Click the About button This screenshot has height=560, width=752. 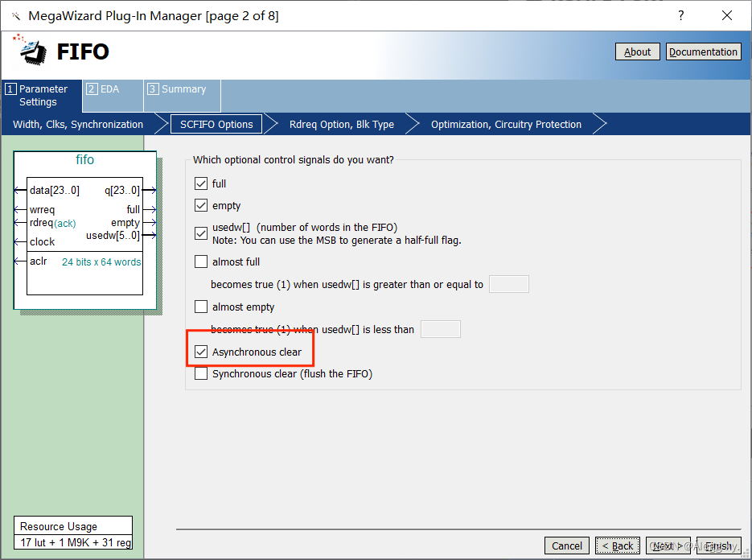tap(637, 51)
